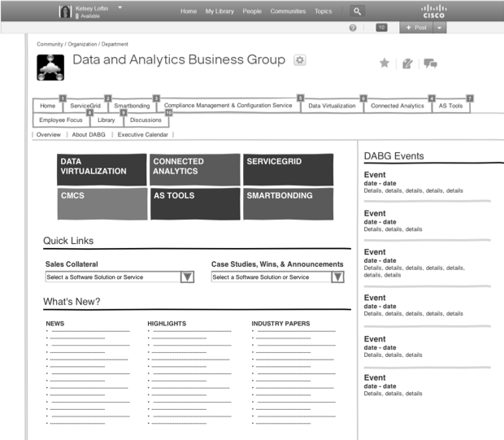Switch to the ServiceGrid tab
The width and height of the screenshot is (504, 440).
click(85, 106)
